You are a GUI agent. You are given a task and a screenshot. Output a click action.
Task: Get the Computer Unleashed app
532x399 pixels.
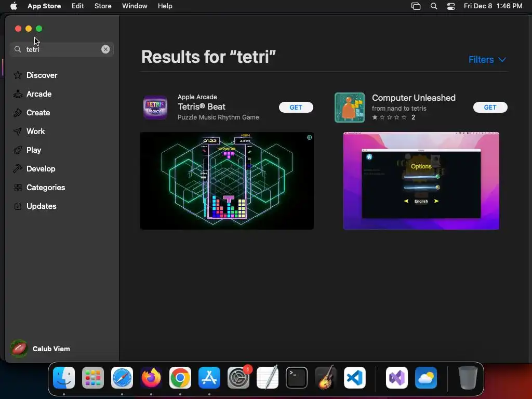point(490,107)
